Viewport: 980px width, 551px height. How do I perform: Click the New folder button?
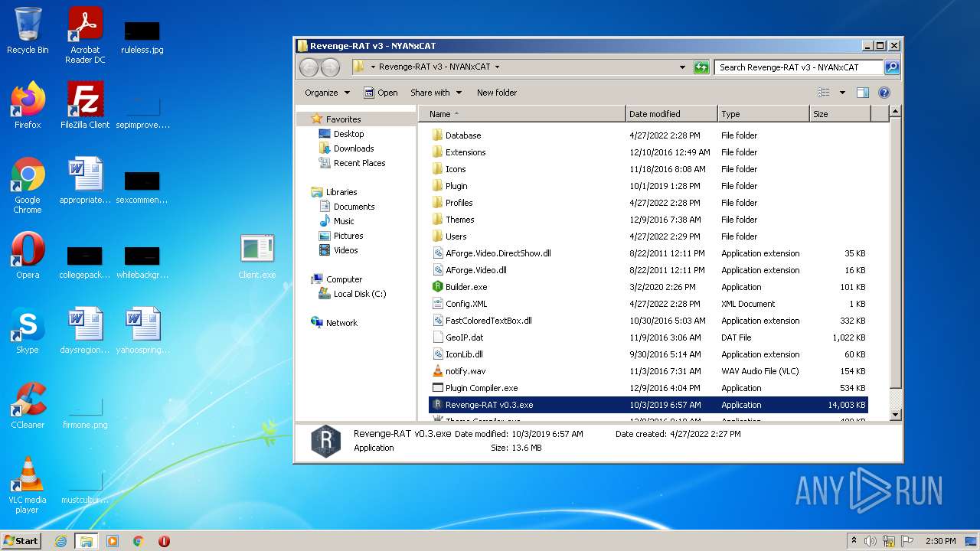pyautogui.click(x=496, y=93)
